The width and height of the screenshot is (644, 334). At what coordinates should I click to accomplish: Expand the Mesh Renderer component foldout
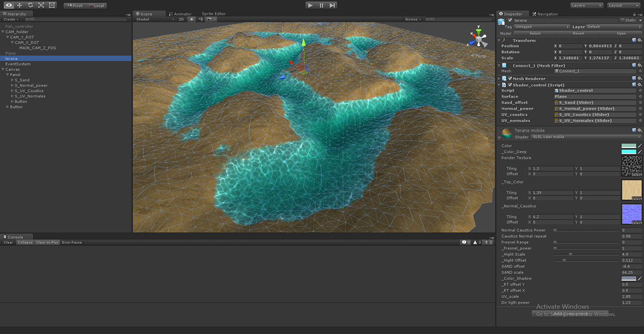pos(500,78)
